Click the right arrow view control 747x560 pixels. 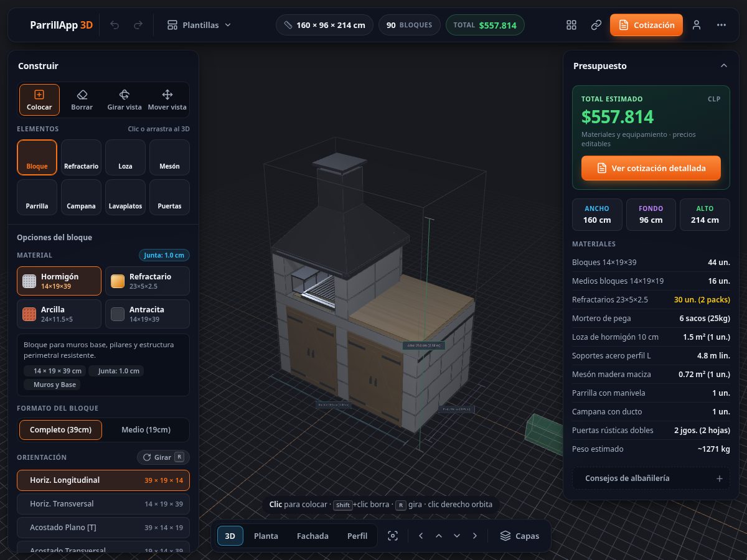(x=475, y=536)
